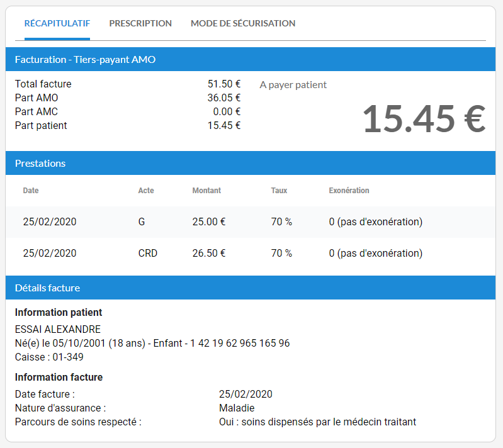The image size is (503, 448).
Task: Click the Exonération column header
Action: point(349,191)
